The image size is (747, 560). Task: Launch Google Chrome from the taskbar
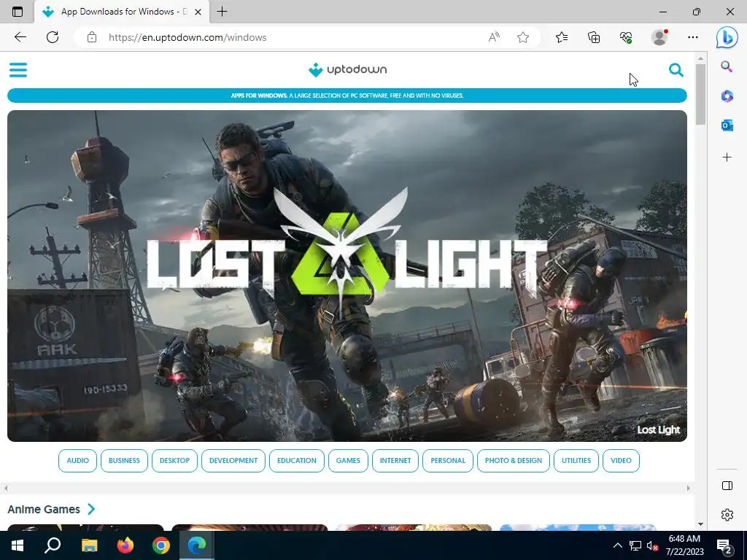tap(161, 545)
